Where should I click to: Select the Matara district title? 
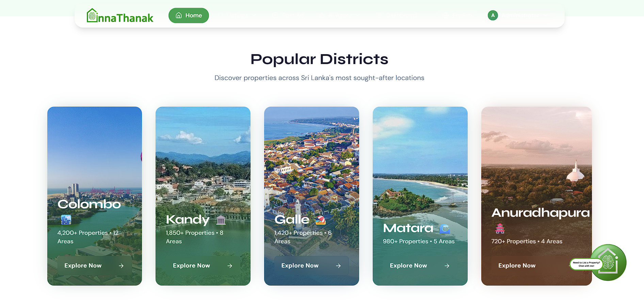[x=408, y=228]
